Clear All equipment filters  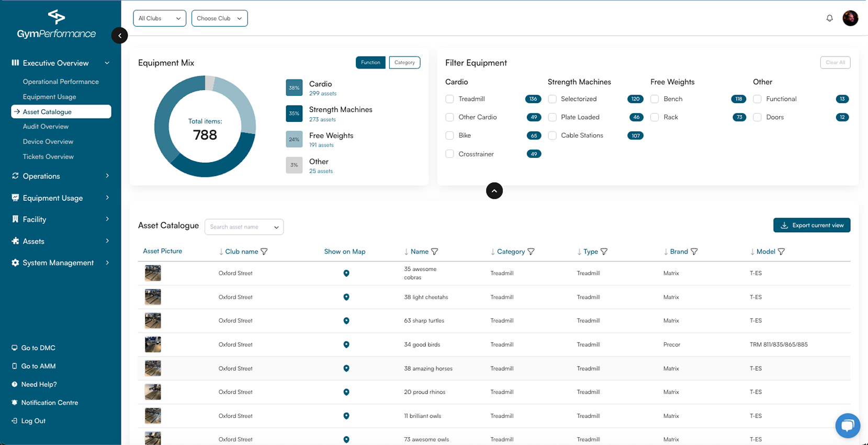(x=835, y=63)
